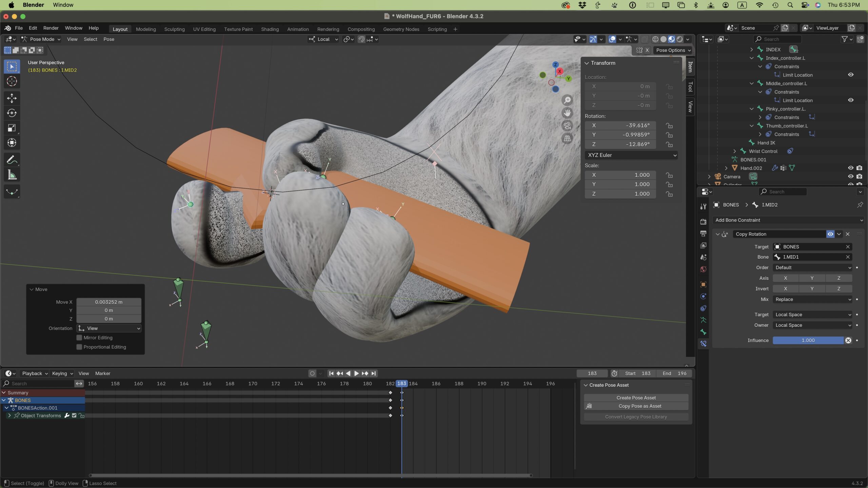
Task: Select the Annotate tool
Action: coord(12,160)
